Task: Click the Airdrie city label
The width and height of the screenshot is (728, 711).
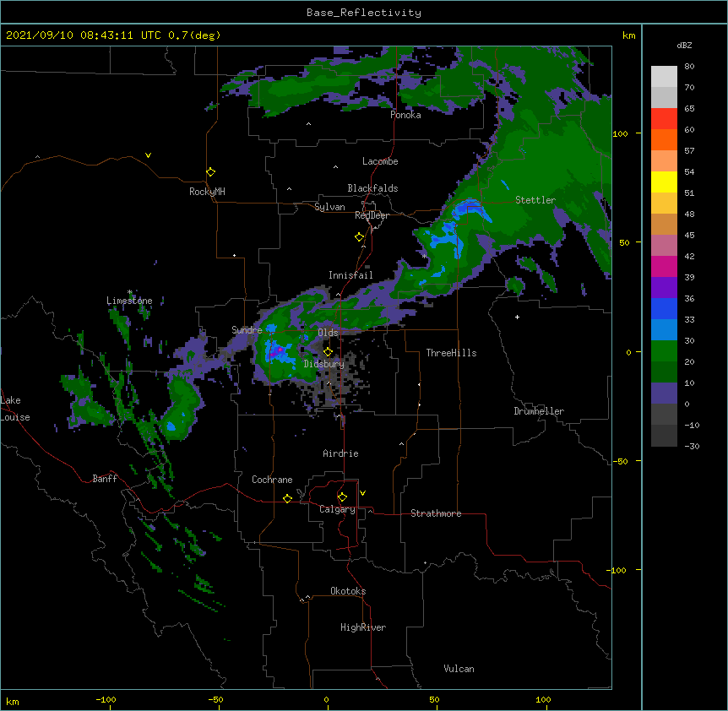Action: tap(341, 453)
